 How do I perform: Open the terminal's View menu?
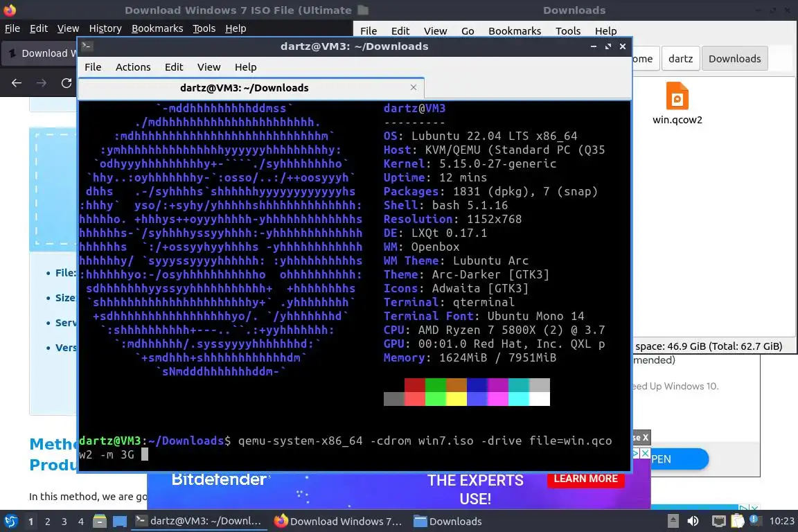coord(209,67)
